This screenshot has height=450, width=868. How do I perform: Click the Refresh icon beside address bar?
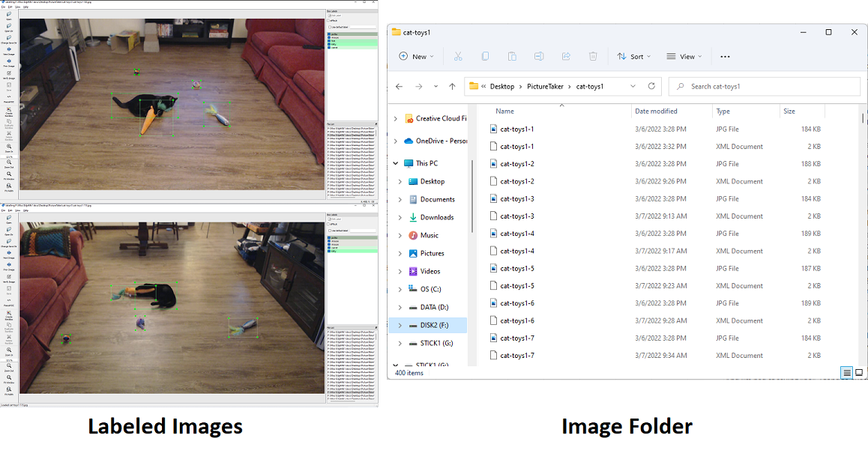click(x=651, y=86)
